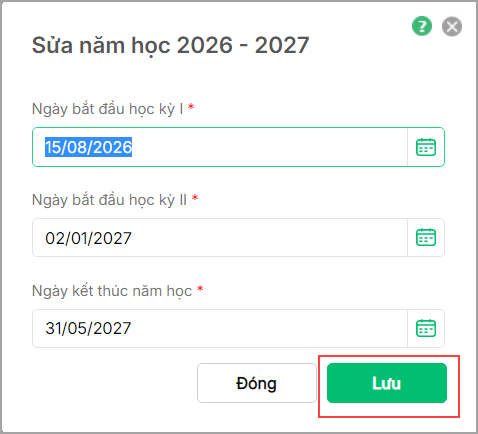Click the Lưu button to save
The image size is (478, 434).
coord(387,383)
